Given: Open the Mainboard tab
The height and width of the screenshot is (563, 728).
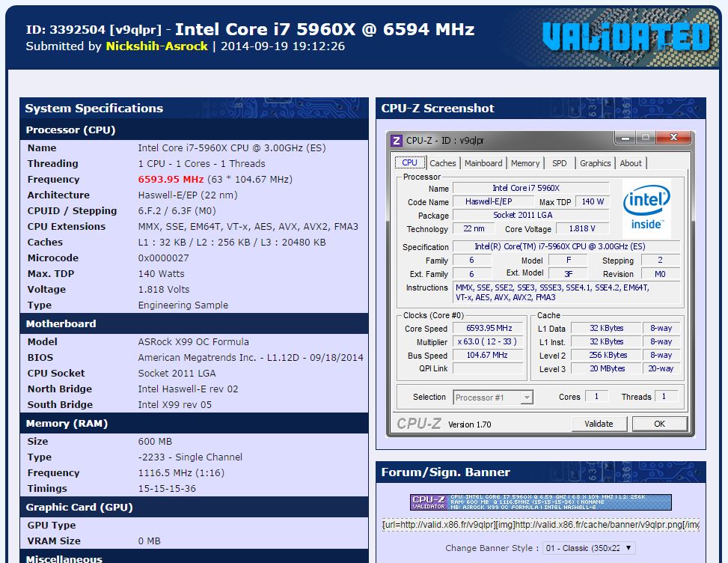Looking at the screenshot, I should coord(483,163).
